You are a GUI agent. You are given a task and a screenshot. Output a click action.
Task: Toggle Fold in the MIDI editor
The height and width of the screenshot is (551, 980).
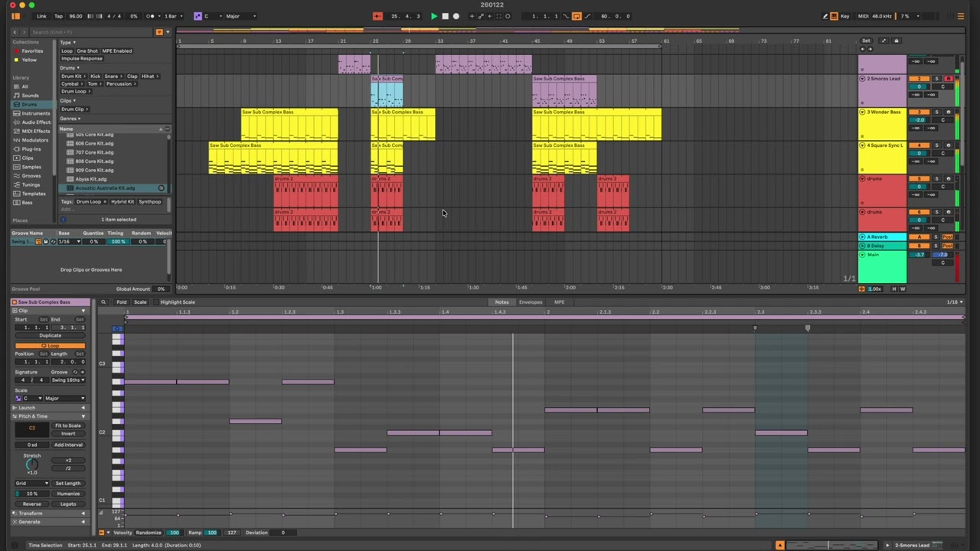[121, 302]
